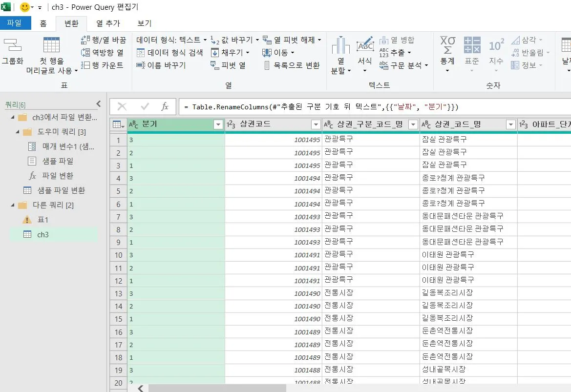Image resolution: width=571 pixels, height=392 pixels.
Task: Switch to the 열 추가 tab
Action: tap(108, 23)
